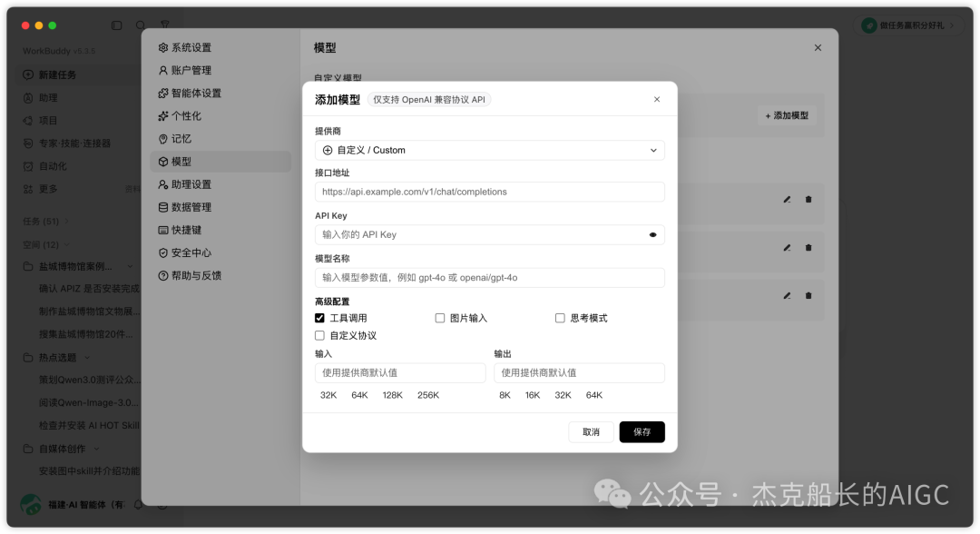The width and height of the screenshot is (980, 534).
Task: Choose 256K input preset
Action: pos(428,395)
